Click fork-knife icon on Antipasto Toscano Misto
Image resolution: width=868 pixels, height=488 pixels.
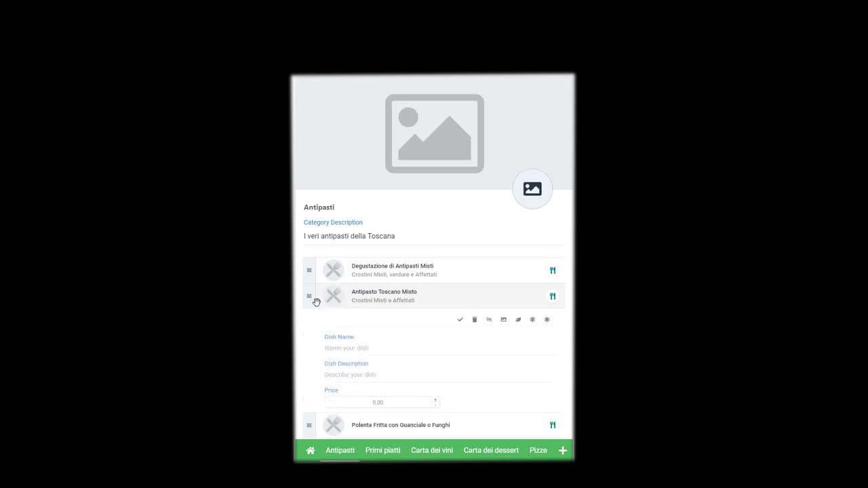tap(553, 296)
